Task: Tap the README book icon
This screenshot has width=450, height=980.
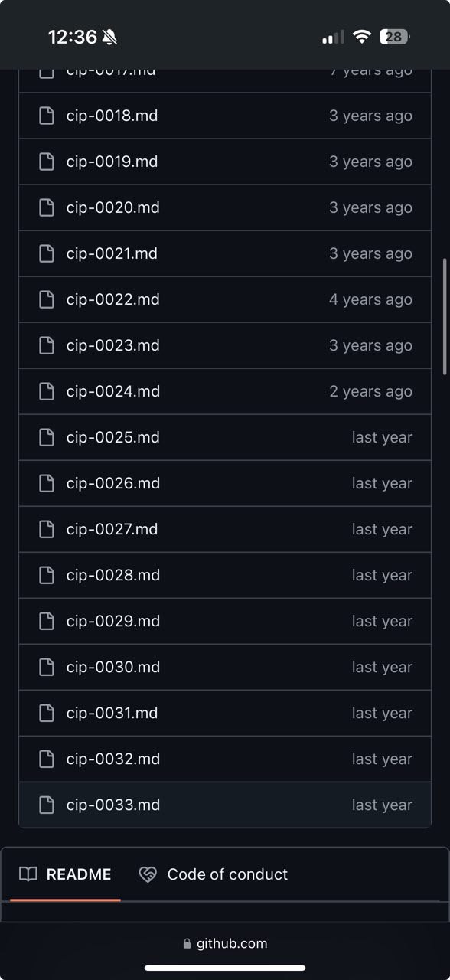Action: click(28, 874)
